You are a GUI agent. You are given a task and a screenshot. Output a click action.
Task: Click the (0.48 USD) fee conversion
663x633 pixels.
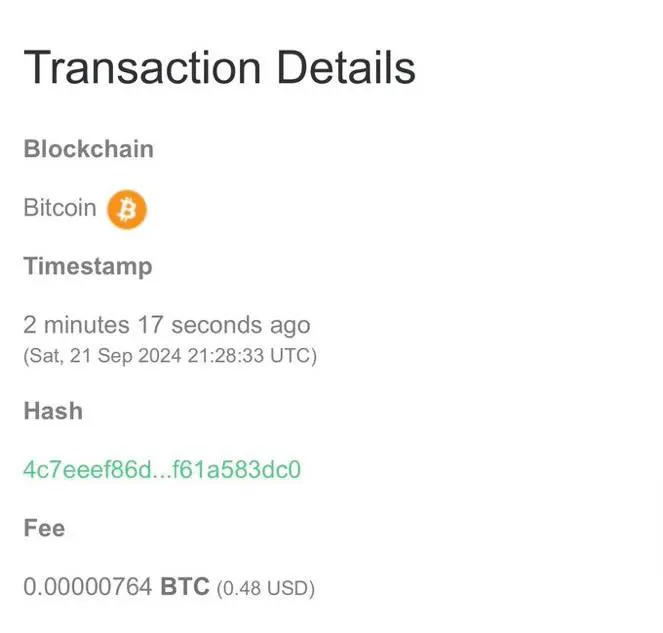(266, 588)
